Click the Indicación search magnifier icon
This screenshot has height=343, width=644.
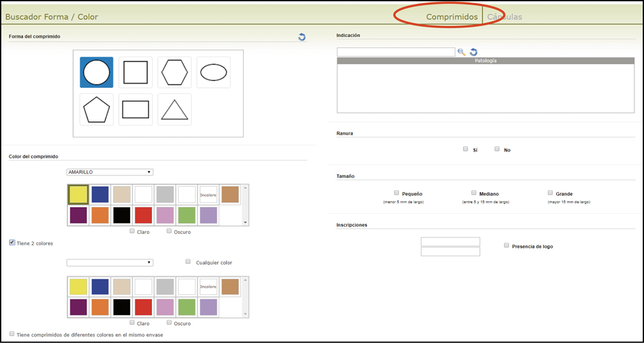pyautogui.click(x=461, y=52)
